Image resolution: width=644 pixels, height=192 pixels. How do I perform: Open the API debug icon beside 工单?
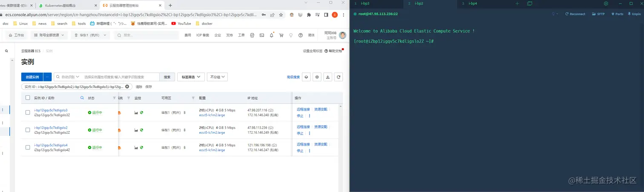coord(252,35)
